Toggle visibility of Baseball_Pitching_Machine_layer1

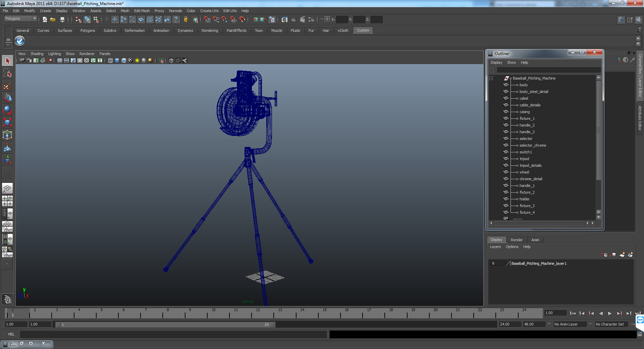click(493, 263)
